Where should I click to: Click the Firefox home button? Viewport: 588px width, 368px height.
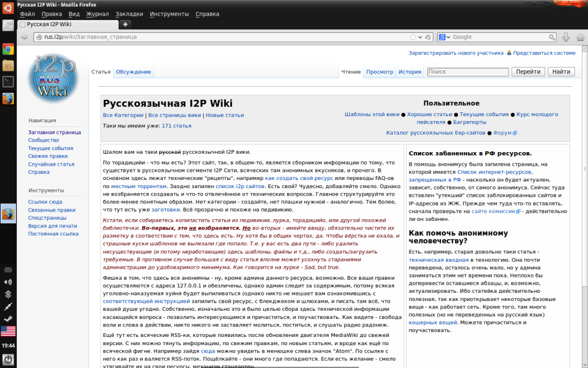580,37
